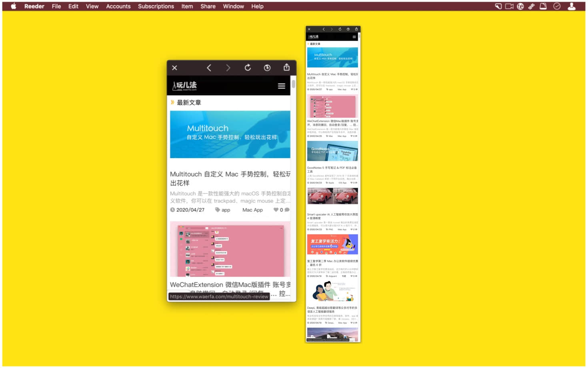Click the 'te' circle menu bar icon

[x=520, y=6]
